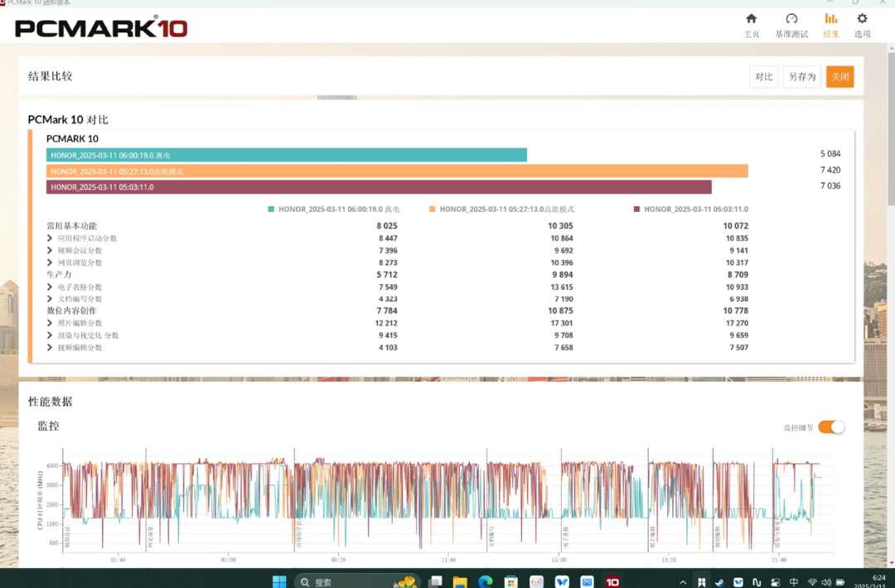Expand the spreadsheet score row
The width and height of the screenshot is (895, 588).
click(x=50, y=287)
